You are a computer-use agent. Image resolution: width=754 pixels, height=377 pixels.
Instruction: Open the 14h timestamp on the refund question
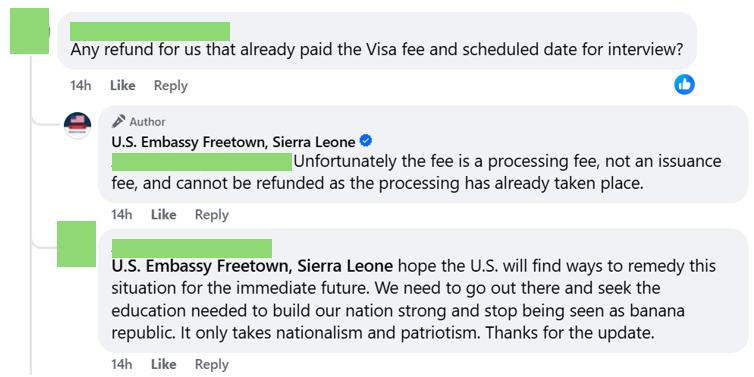coord(81,86)
